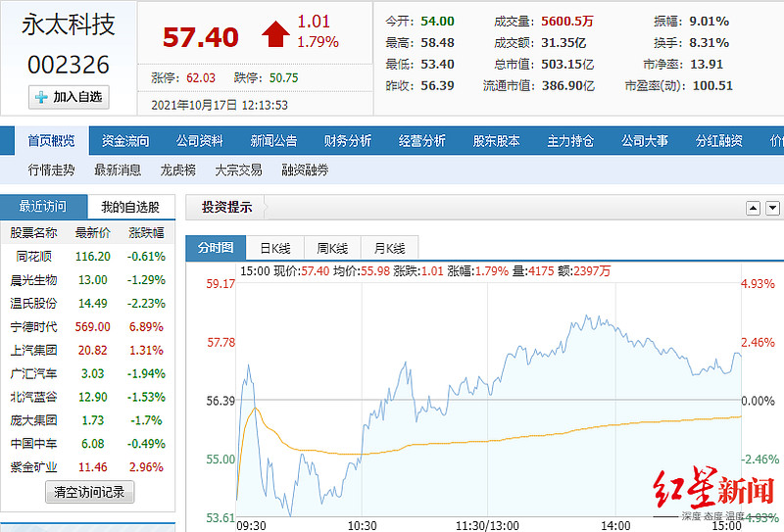Image resolution: width=784 pixels, height=532 pixels.
Task: Open the 中国中车 stock row
Action: point(87,444)
